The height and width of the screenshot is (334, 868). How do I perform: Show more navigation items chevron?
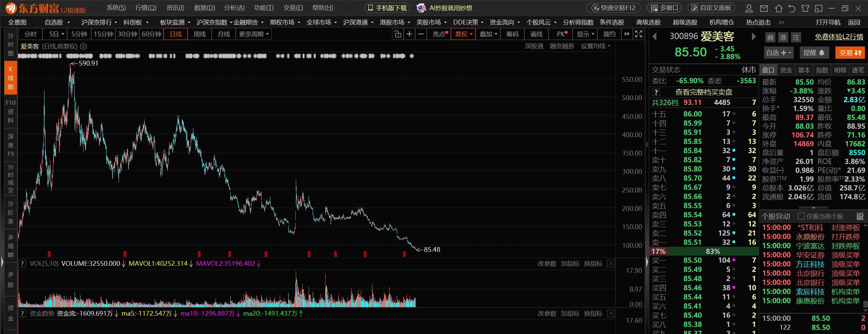782,22
